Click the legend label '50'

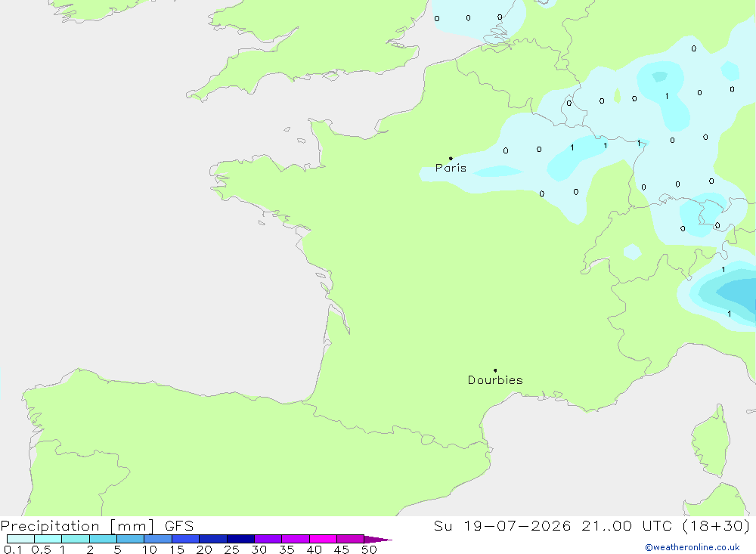pos(369,549)
